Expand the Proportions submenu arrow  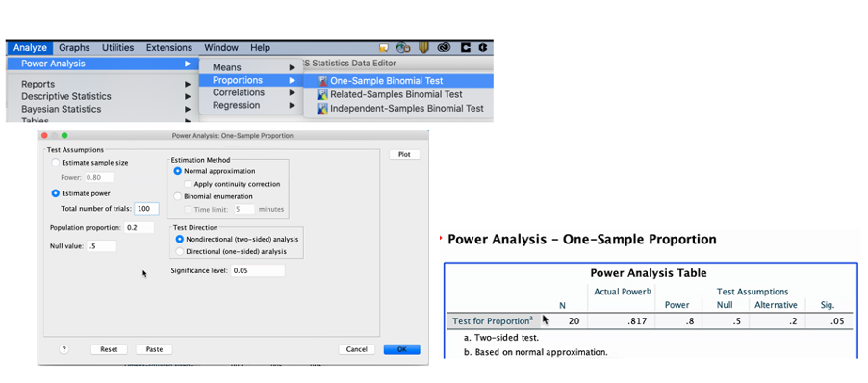(292, 80)
